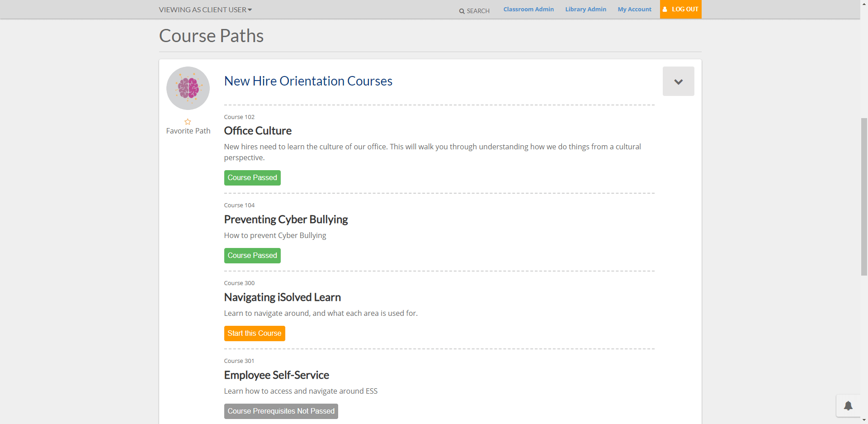
Task: Click Course Prerequisites Not Passed button
Action: (281, 411)
